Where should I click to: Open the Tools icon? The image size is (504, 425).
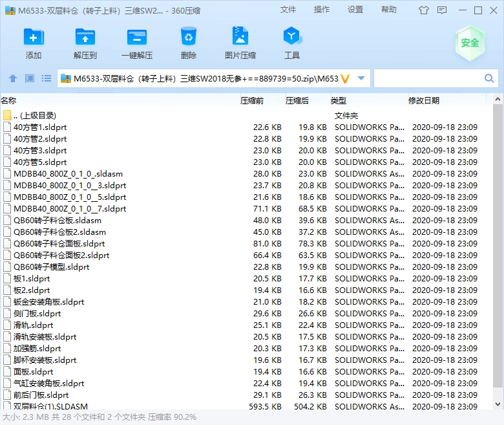pos(292,36)
